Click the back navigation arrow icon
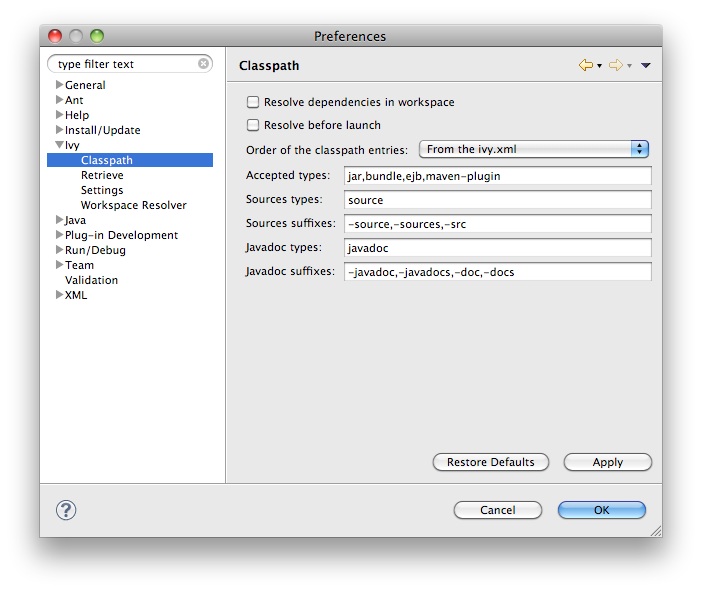Image resolution: width=702 pixels, height=592 pixels. click(585, 66)
